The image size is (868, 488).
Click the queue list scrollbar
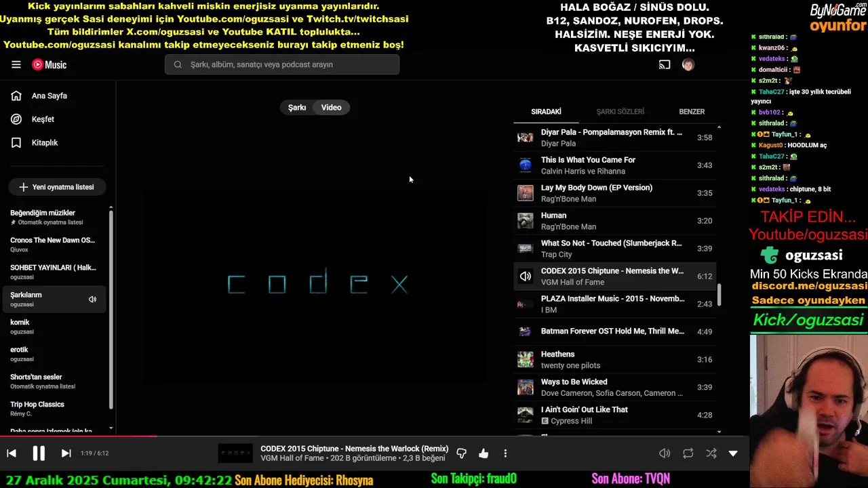click(719, 295)
